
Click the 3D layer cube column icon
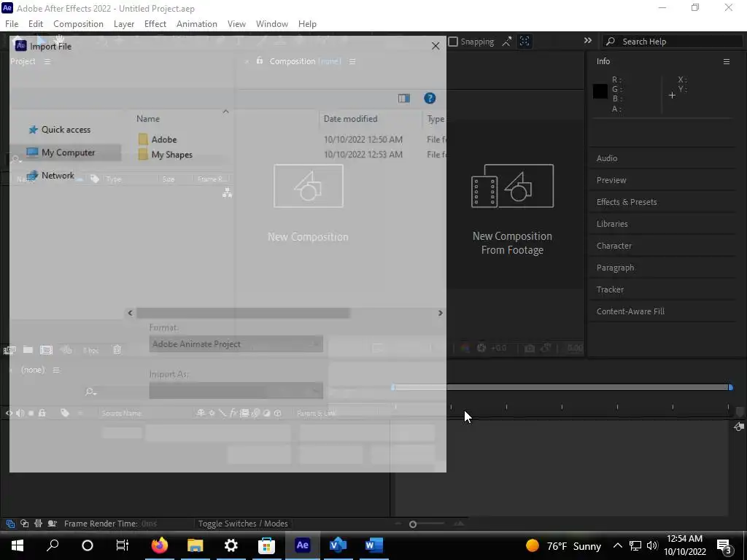pos(278,413)
